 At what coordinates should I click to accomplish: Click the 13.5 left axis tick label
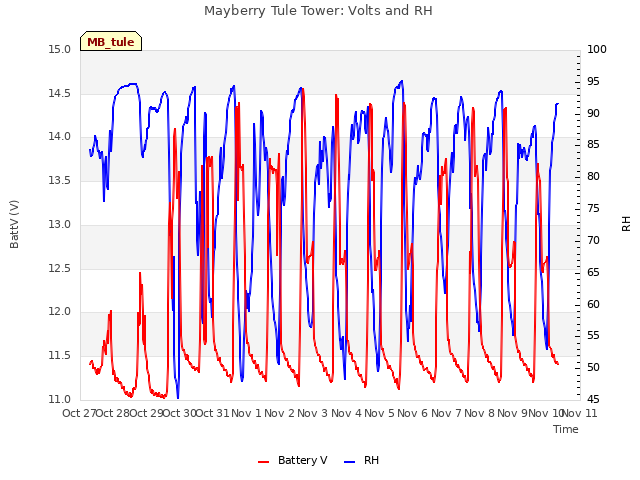tap(60, 180)
